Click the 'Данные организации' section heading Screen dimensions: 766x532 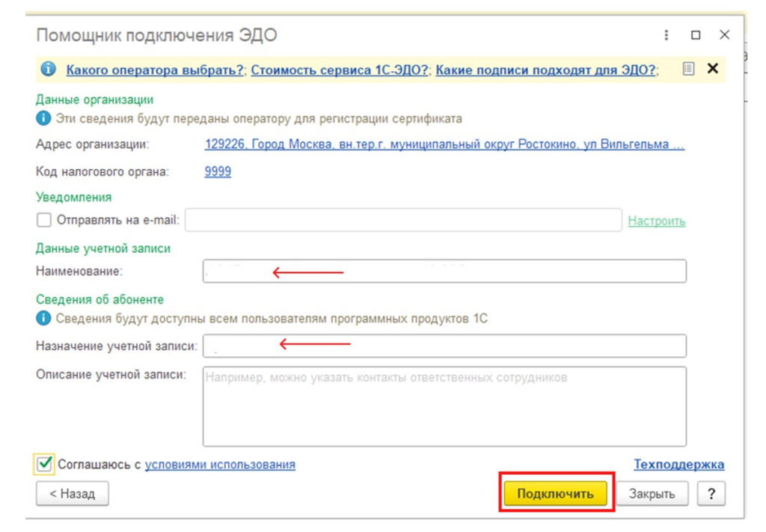point(94,100)
